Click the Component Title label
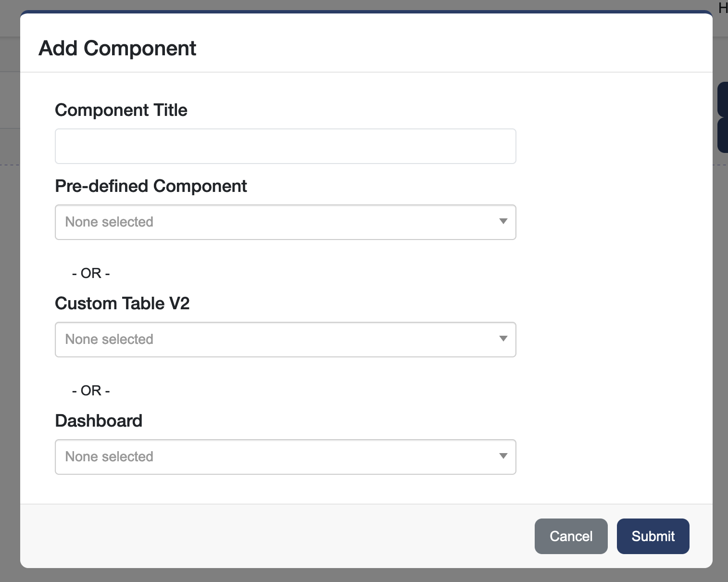 (121, 110)
